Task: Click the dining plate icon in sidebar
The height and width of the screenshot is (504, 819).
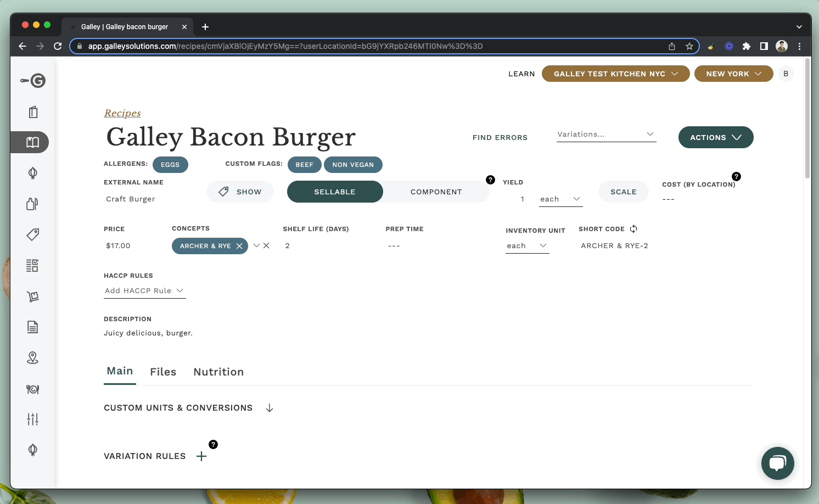Action: [32, 389]
